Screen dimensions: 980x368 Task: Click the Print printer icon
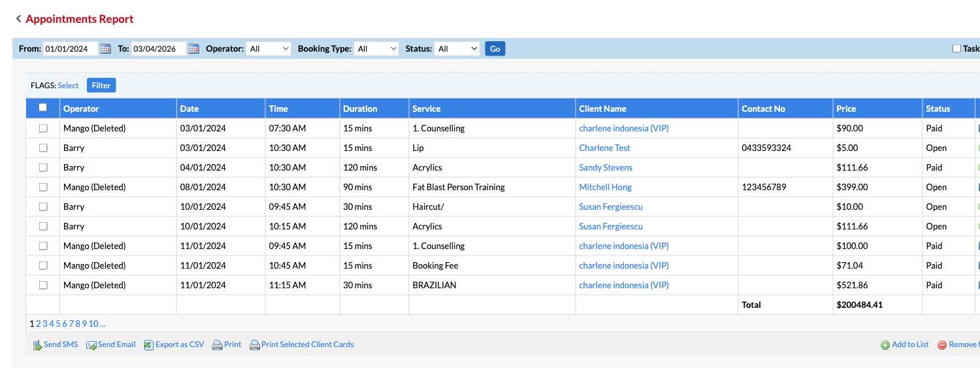tap(218, 345)
